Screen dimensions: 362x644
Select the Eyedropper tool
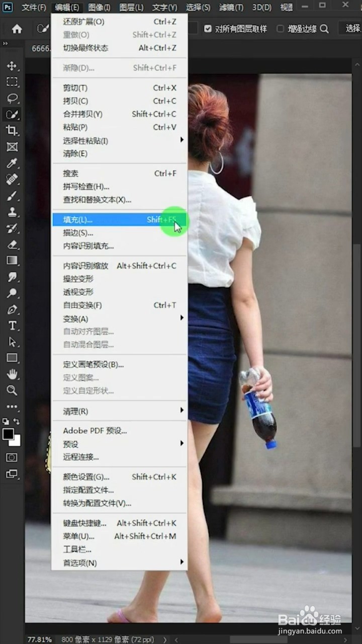coord(12,163)
